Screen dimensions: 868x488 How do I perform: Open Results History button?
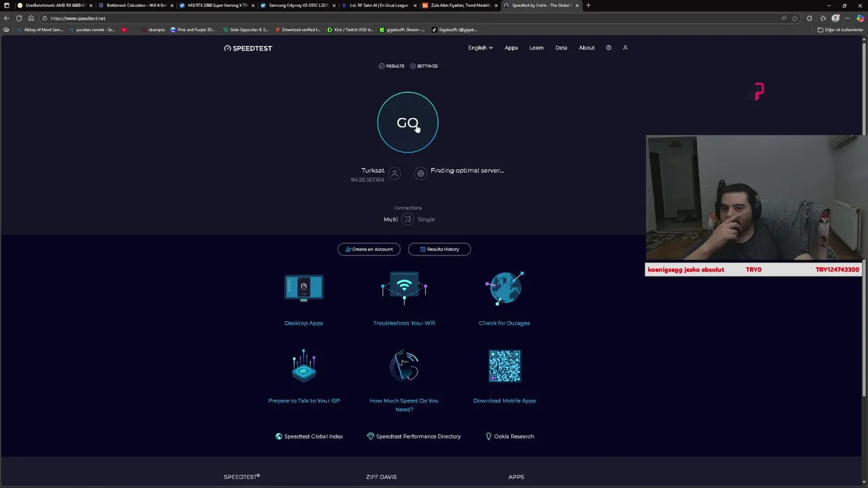439,249
